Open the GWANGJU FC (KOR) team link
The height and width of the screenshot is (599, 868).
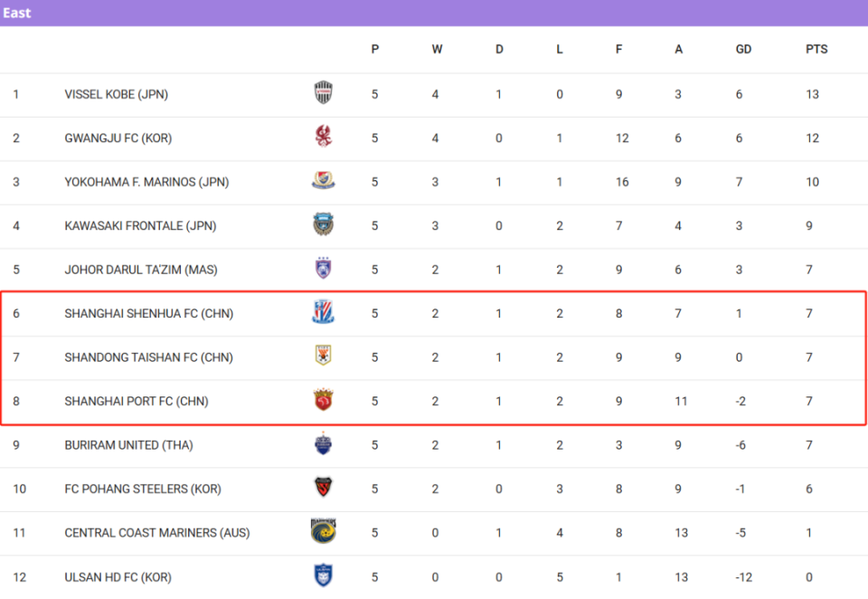click(x=118, y=138)
